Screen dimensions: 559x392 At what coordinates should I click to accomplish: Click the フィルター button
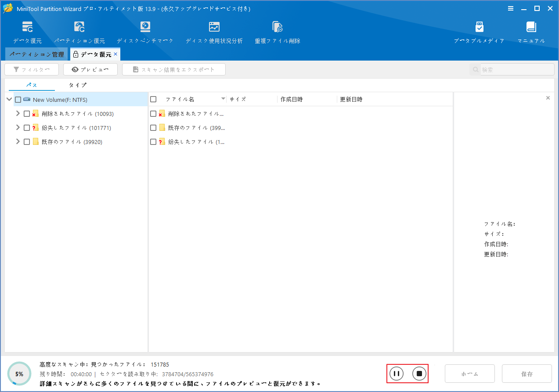[x=32, y=69]
